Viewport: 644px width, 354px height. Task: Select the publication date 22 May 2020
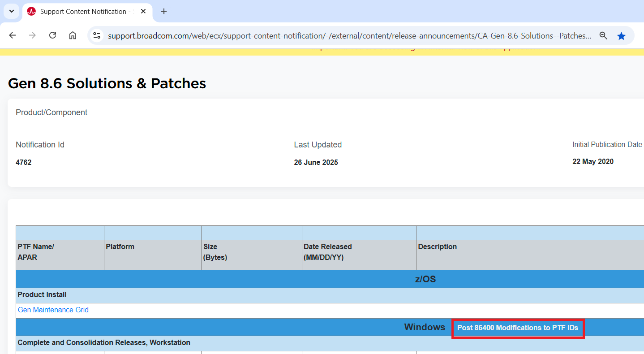click(593, 161)
